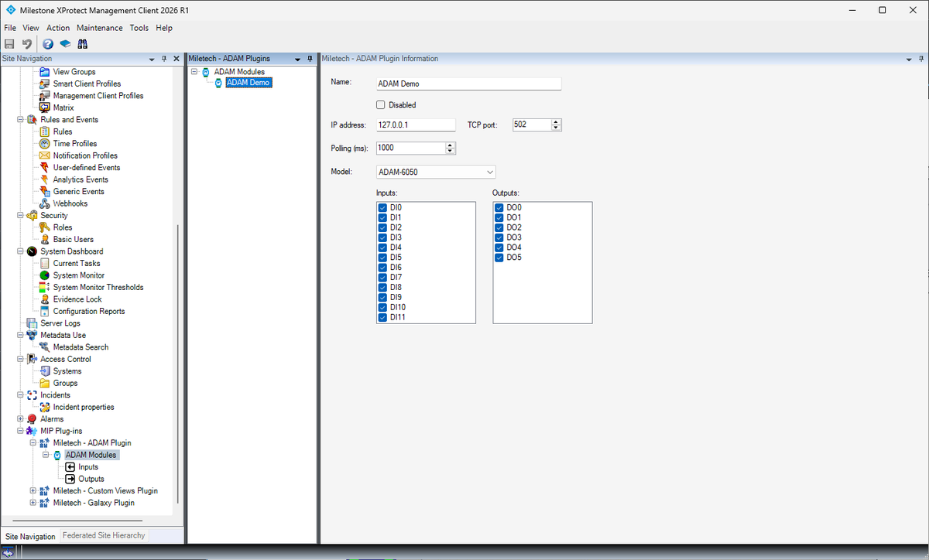This screenshot has height=560, width=929.
Task: Click the User-defined Events icon
Action: coord(45,168)
